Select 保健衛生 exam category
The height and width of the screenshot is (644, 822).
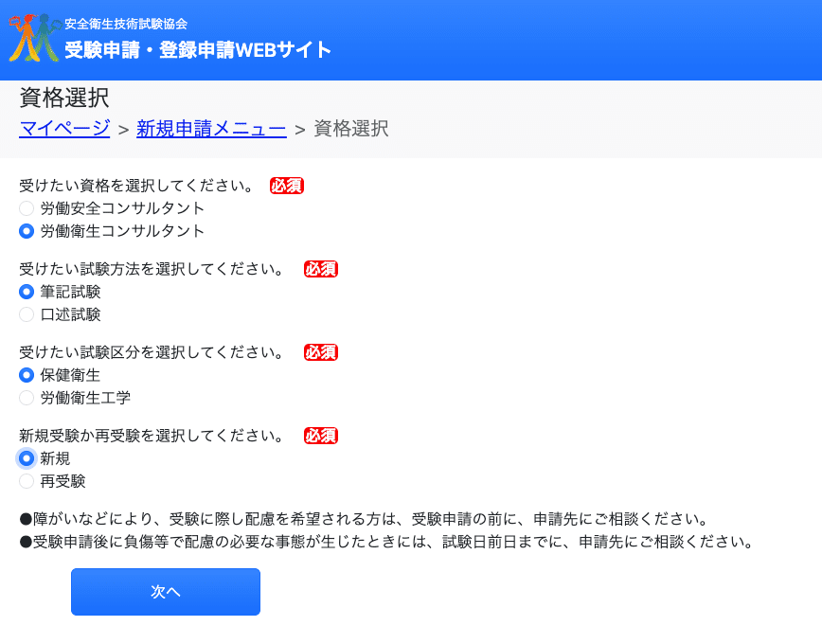[x=27, y=375]
